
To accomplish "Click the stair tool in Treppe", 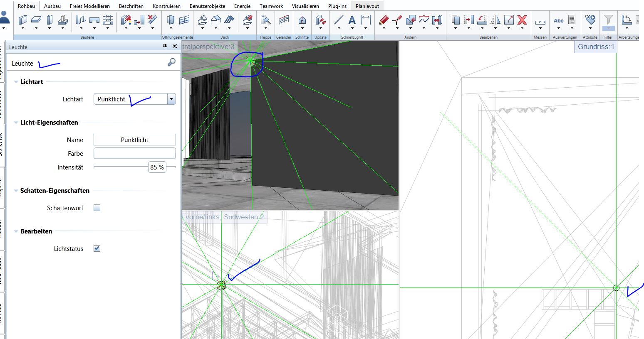I will (265, 20).
